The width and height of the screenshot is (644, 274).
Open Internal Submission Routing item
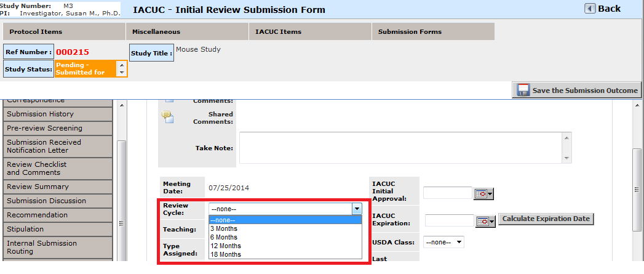[57, 248]
